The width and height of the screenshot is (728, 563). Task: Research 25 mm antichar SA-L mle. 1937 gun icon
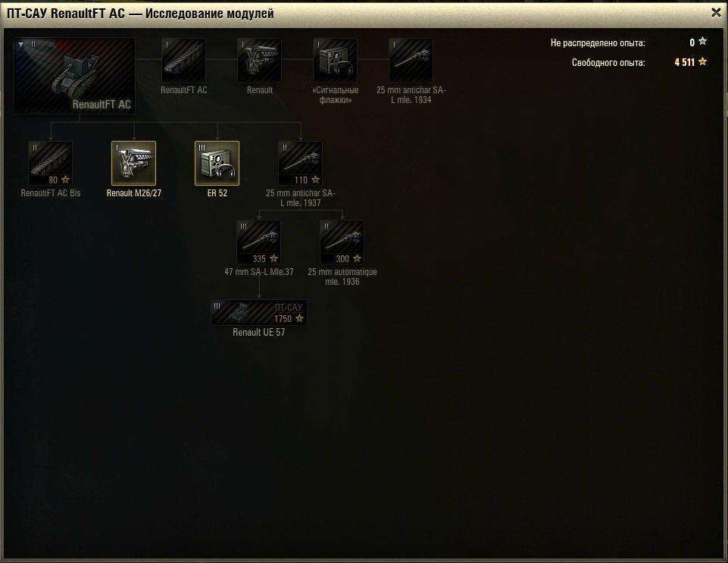[x=301, y=164]
